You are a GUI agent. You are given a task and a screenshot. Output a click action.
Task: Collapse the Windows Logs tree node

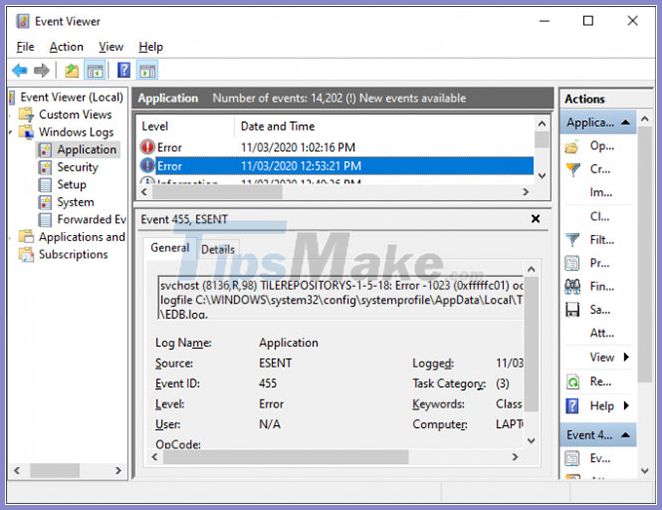click(11, 133)
